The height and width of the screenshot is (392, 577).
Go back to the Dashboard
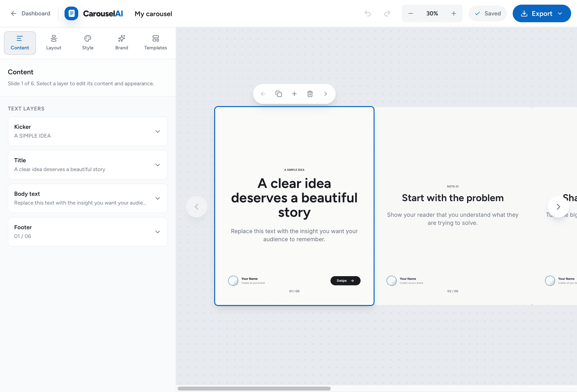pyautogui.click(x=30, y=13)
